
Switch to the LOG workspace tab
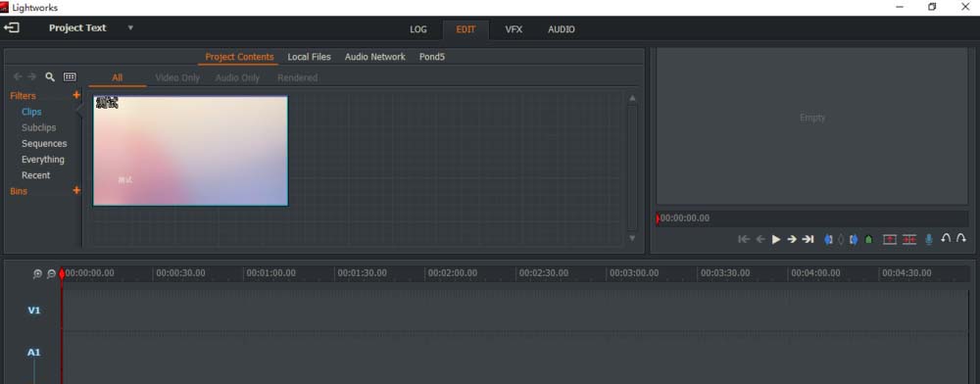[418, 29]
